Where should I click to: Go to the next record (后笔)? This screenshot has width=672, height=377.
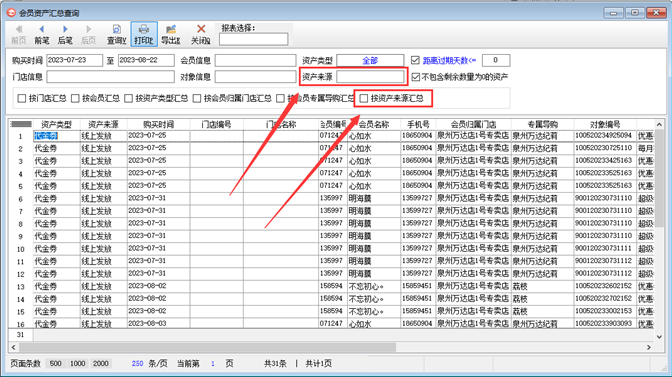[65, 34]
